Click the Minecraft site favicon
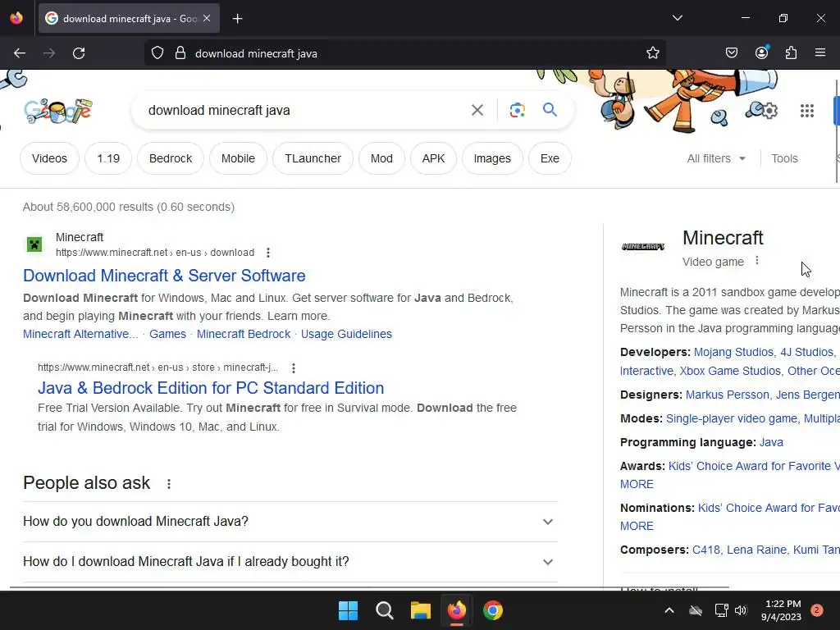840x630 pixels. pos(34,244)
